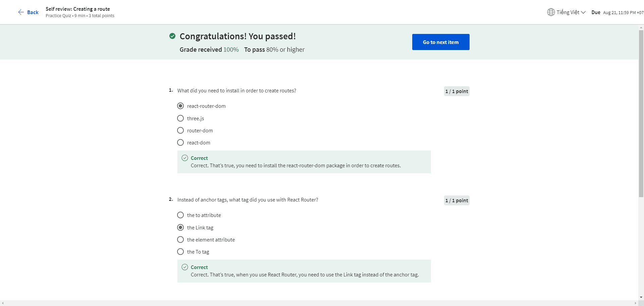Select the Link tag radio option

[180, 227]
